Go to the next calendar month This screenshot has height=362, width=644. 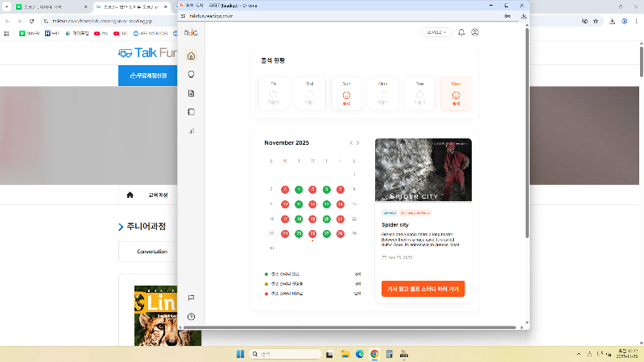click(358, 142)
